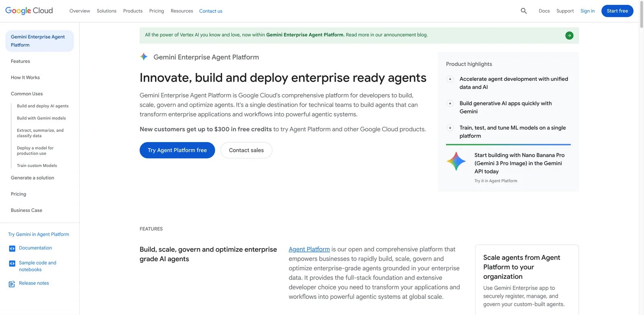Click the 'Build generative AI apps quickly with Gemini' text
The width and height of the screenshot is (644, 315).
coord(506,107)
